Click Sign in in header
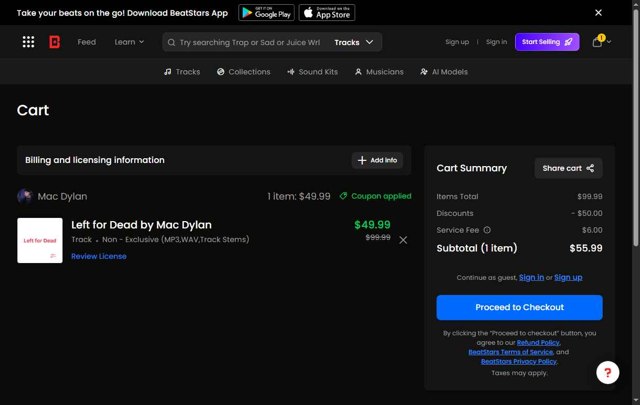Viewport: 640px width, 405px height. click(496, 42)
